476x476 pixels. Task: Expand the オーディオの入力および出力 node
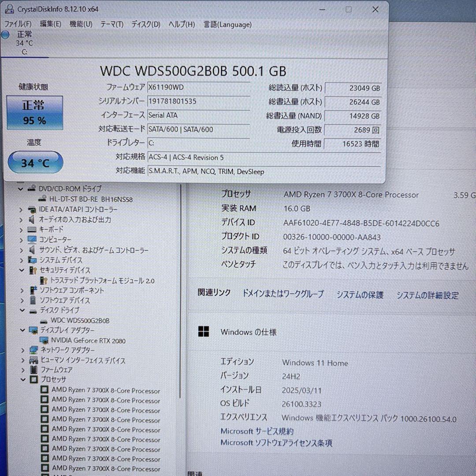(x=21, y=220)
